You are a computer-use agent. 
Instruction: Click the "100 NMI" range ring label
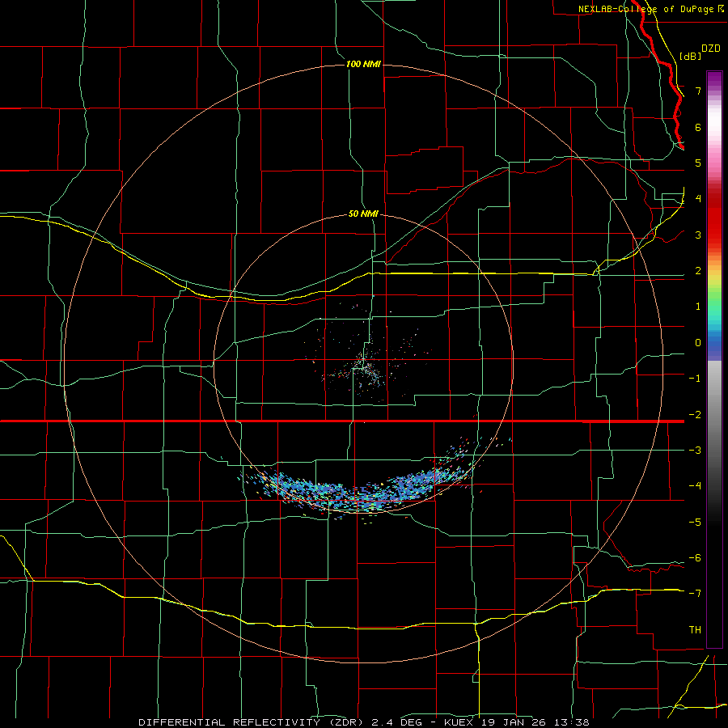point(363,64)
